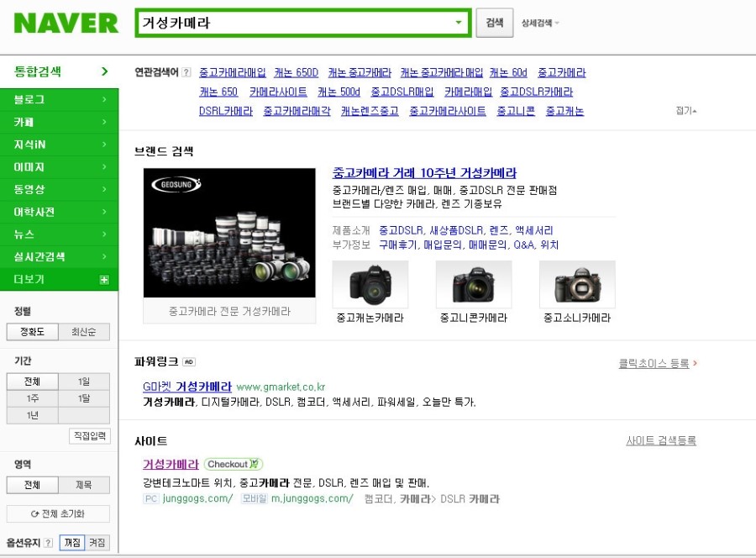Open related search 중고카메라매입

pyautogui.click(x=233, y=72)
